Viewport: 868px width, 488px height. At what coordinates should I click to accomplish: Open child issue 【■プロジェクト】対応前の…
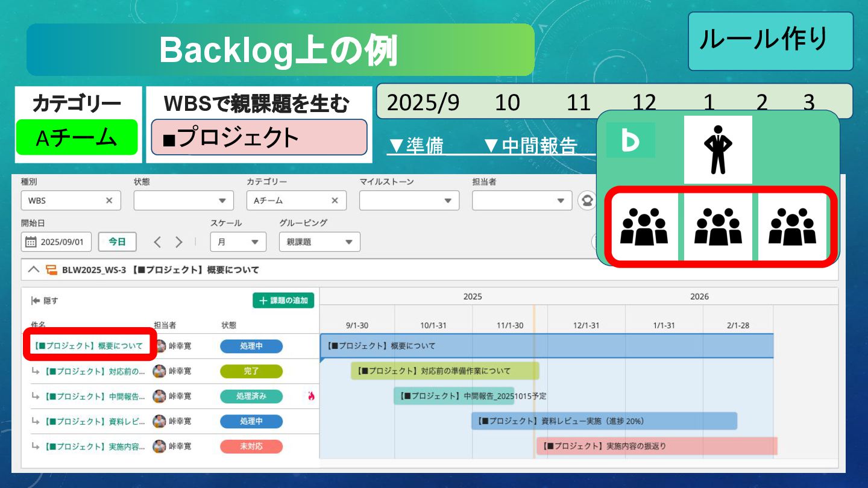95,371
